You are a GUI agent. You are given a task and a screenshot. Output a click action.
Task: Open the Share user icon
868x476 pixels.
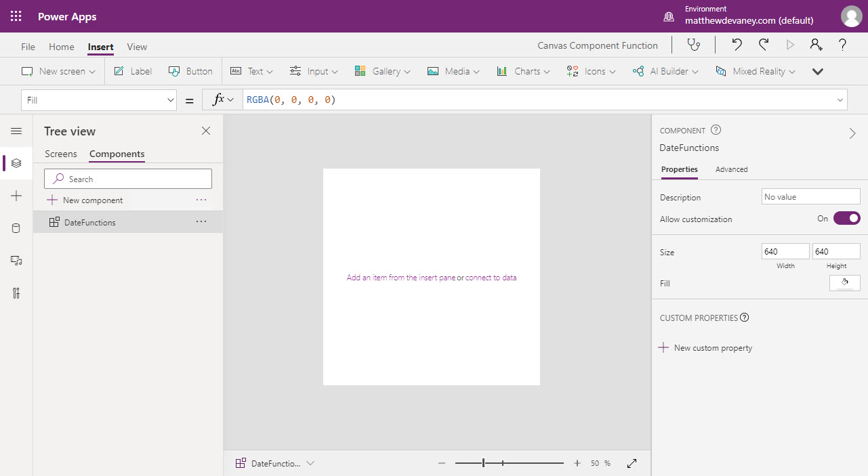click(816, 45)
